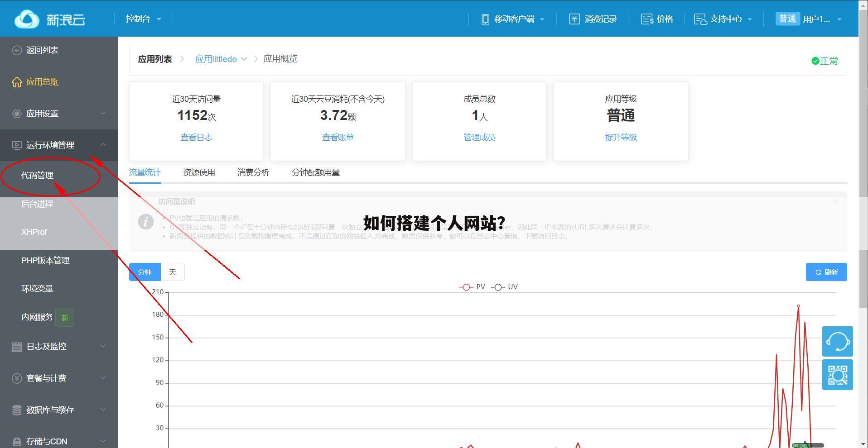The image size is (868, 448).
Task: Click the 管理成员 link
Action: pos(479,138)
